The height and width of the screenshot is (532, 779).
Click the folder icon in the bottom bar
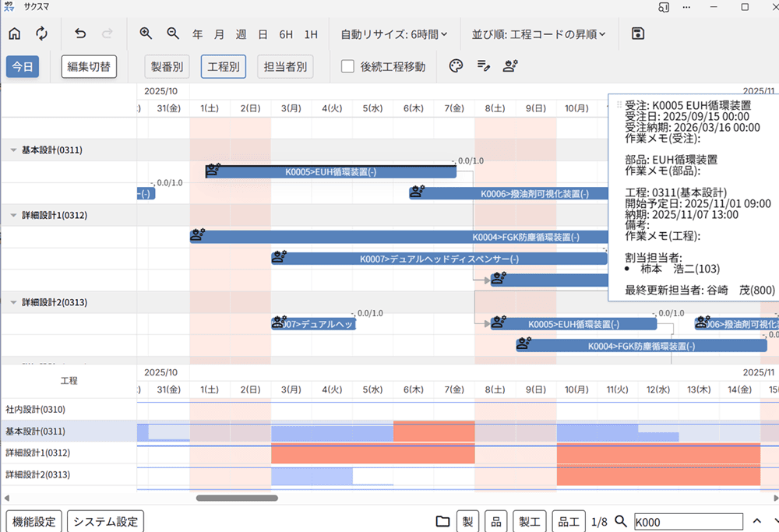pos(443,521)
